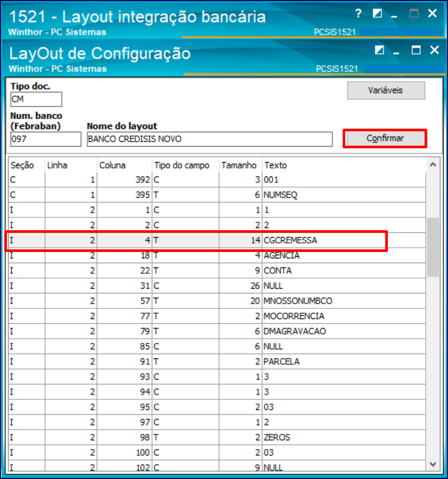Click the Tamanho column header
This screenshot has width=448, height=479.
[240, 165]
